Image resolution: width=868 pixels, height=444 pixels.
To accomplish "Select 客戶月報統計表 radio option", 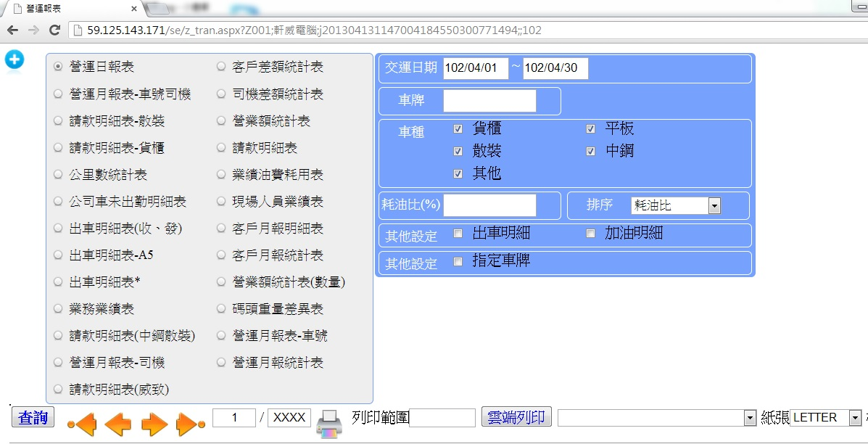I will 221,255.
